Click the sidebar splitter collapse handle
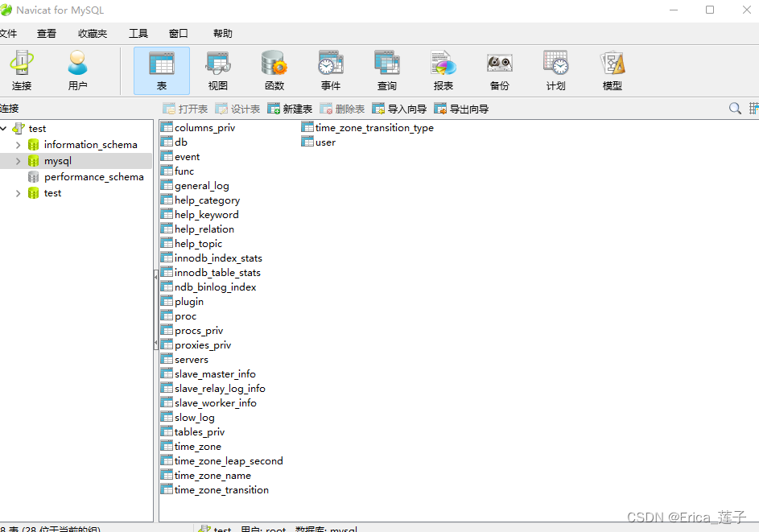This screenshot has width=759, height=532. click(x=156, y=310)
